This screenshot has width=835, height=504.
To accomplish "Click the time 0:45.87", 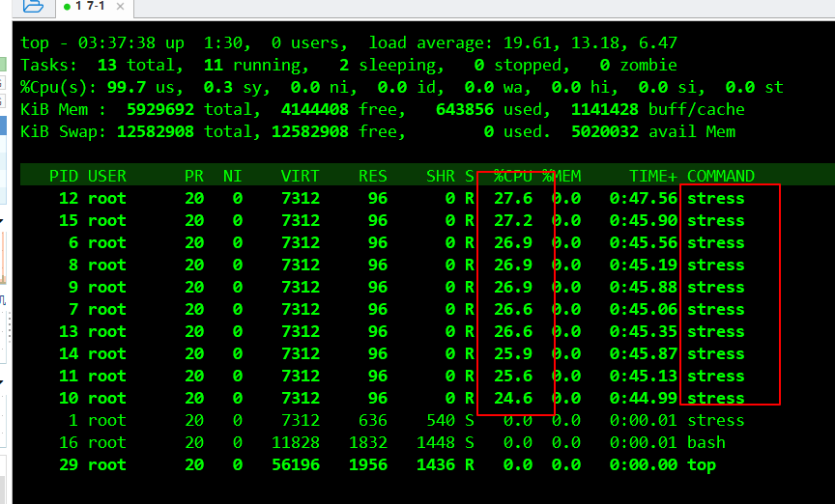I will 644,354.
